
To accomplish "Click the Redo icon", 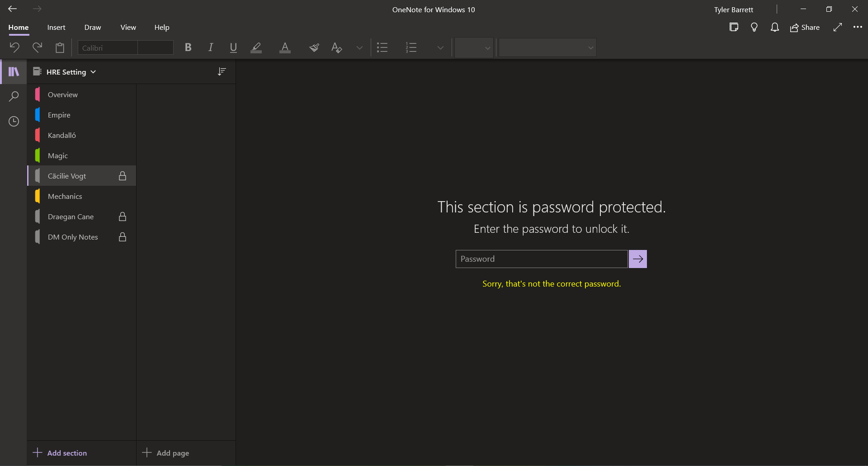I will coord(37,47).
